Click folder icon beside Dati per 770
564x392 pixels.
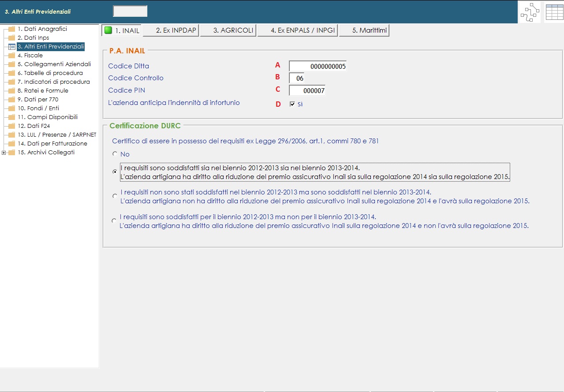(x=11, y=100)
